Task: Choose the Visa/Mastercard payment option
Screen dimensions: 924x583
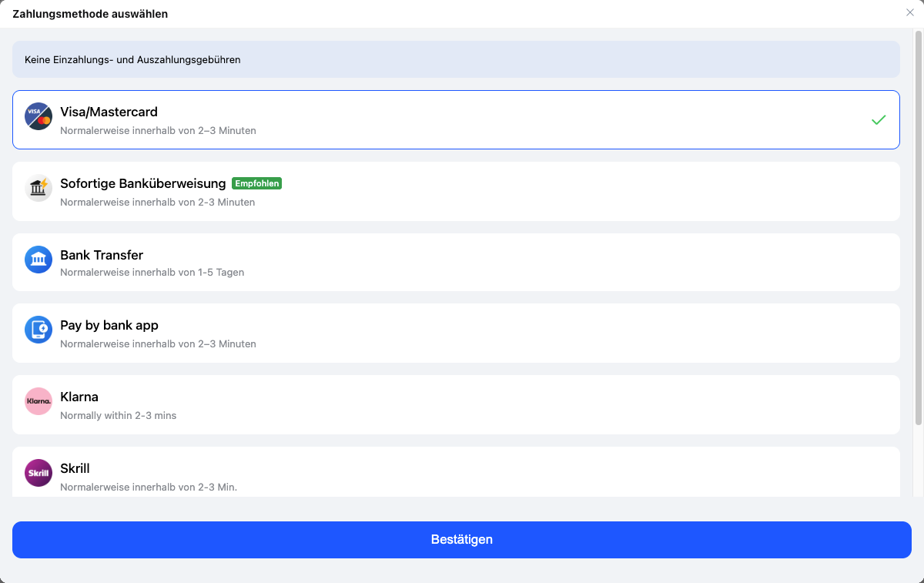Action: [456, 119]
